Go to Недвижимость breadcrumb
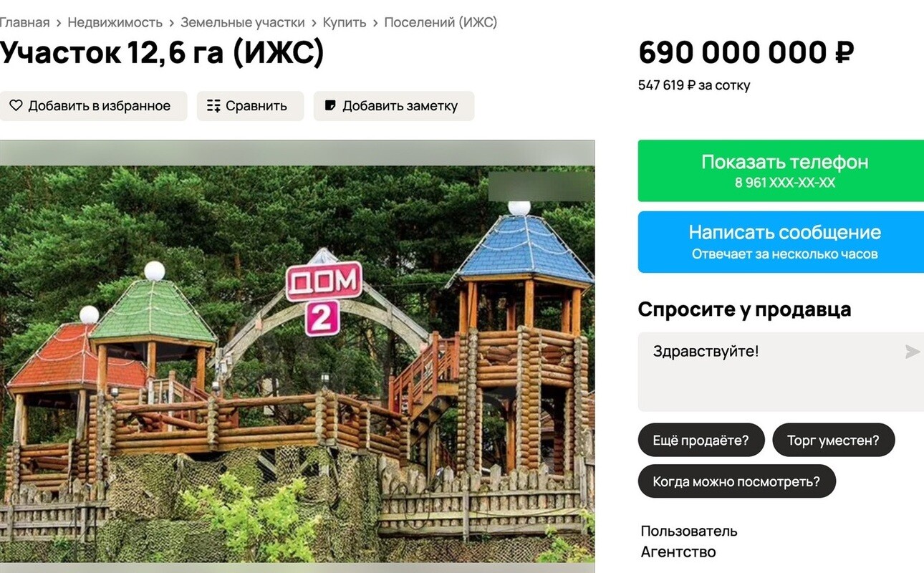Screen dimensions: 924x573 pyautogui.click(x=115, y=22)
